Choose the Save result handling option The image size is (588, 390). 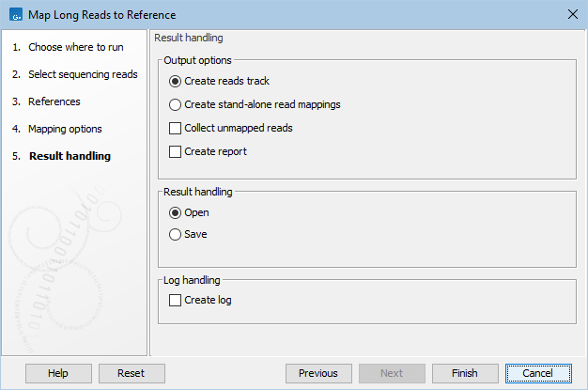[176, 235]
